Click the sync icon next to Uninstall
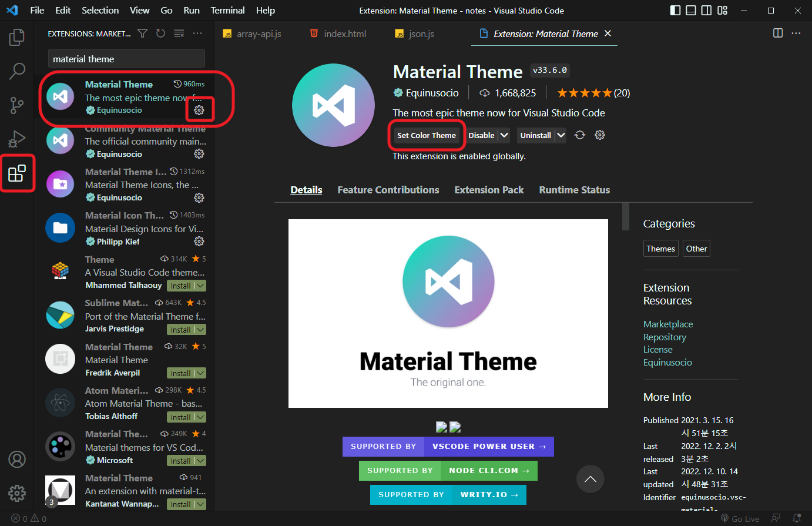The width and height of the screenshot is (812, 526). click(x=580, y=135)
